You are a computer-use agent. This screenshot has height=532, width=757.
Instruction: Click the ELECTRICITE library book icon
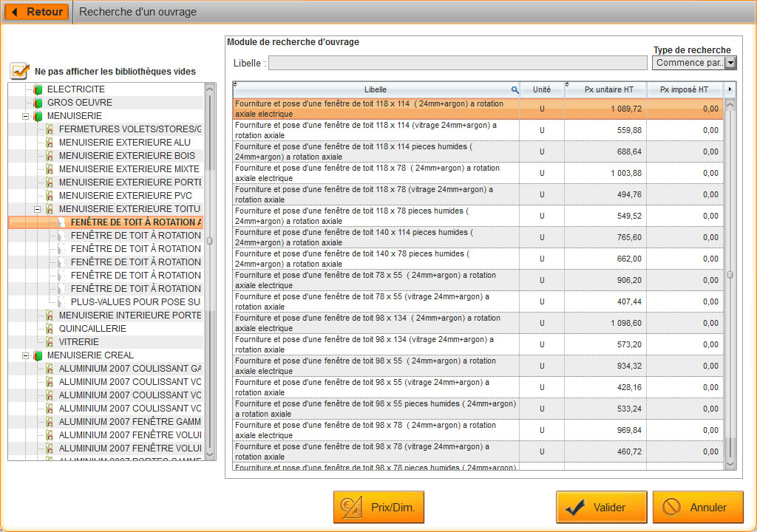pyautogui.click(x=38, y=89)
